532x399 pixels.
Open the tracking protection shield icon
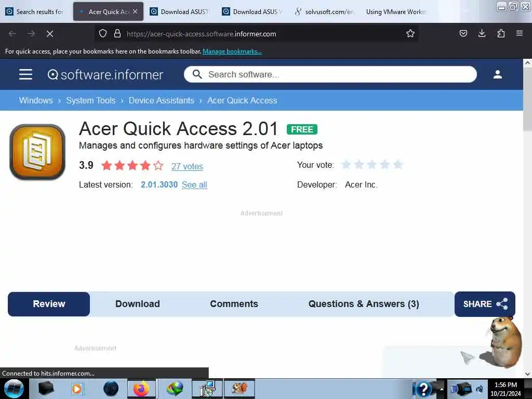103,34
